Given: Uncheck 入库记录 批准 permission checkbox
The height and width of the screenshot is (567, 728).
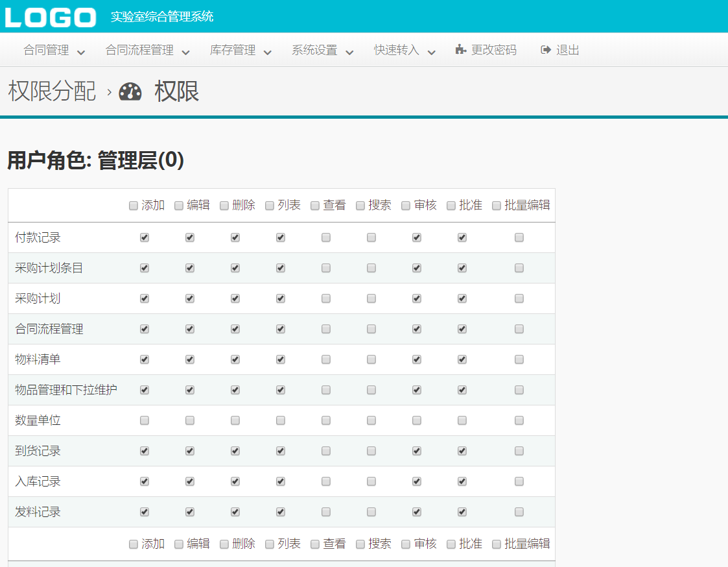Looking at the screenshot, I should [462, 481].
